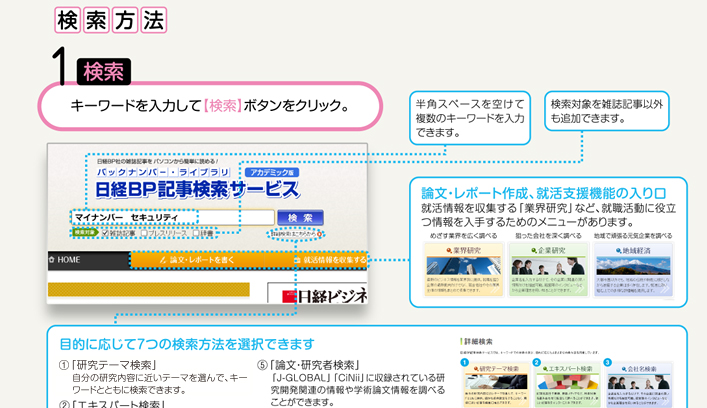707x408 pixels.
Task: Open the 業界研究 card
Action: [462, 270]
